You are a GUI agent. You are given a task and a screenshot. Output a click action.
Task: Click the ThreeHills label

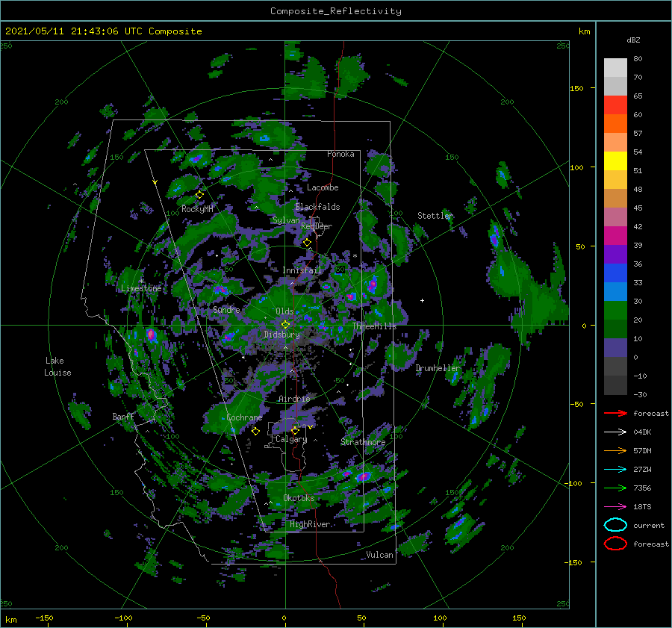375,326
